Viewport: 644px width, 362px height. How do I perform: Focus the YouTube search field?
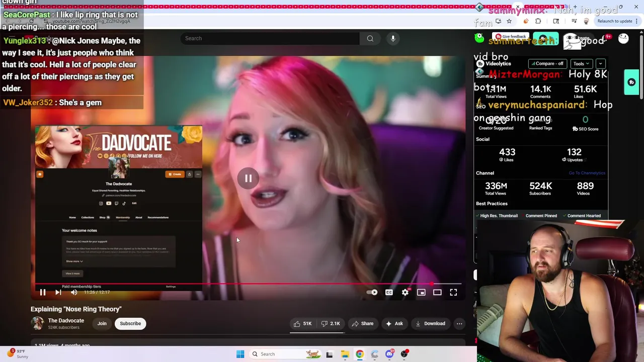click(271, 38)
